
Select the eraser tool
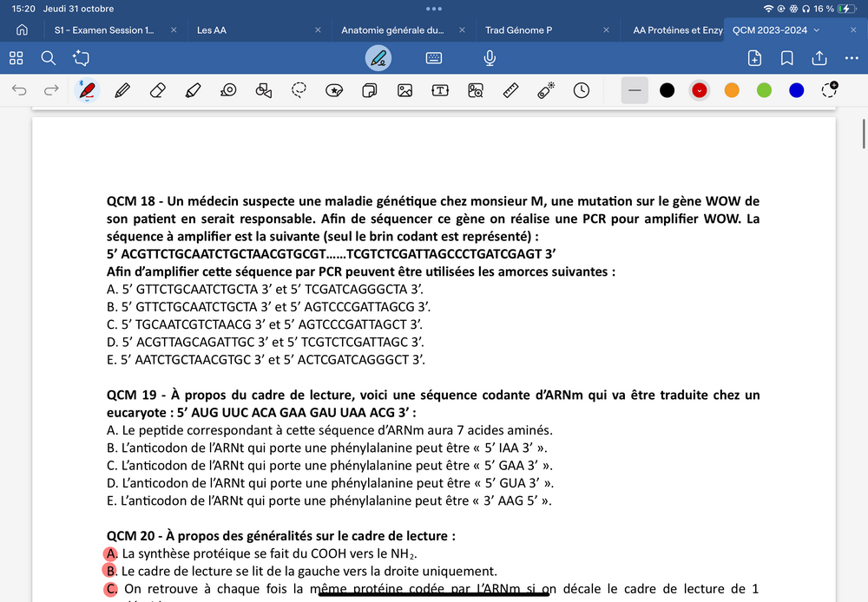157,90
